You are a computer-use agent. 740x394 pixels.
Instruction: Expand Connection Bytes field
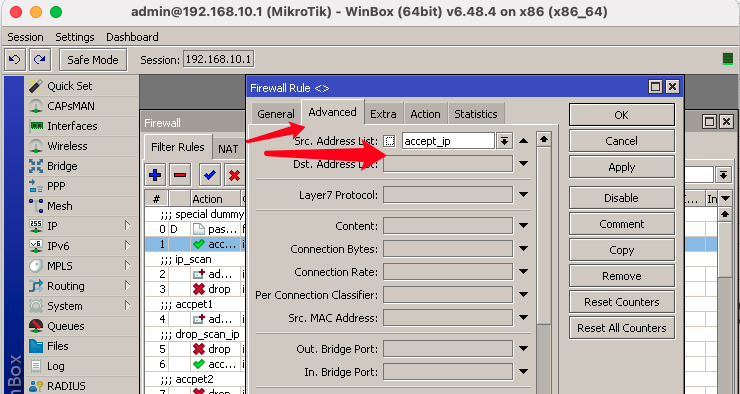[523, 249]
